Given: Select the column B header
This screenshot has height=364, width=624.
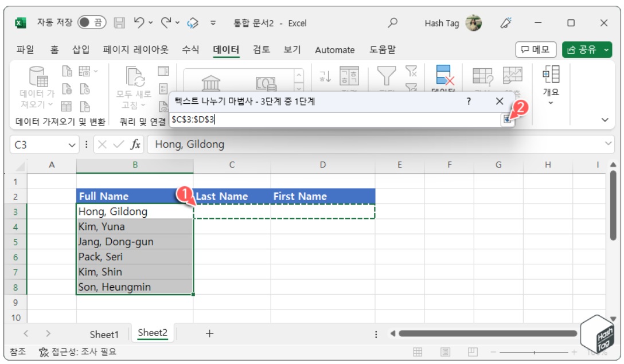Looking at the screenshot, I should pos(135,165).
